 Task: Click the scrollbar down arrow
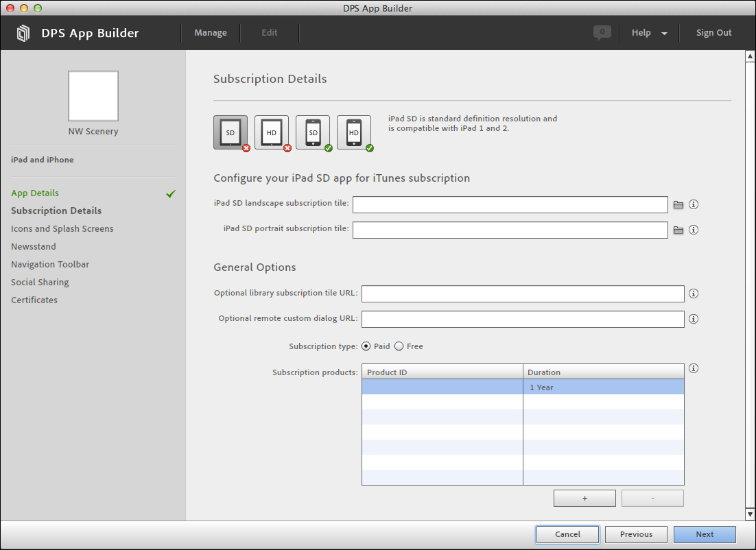click(x=751, y=514)
